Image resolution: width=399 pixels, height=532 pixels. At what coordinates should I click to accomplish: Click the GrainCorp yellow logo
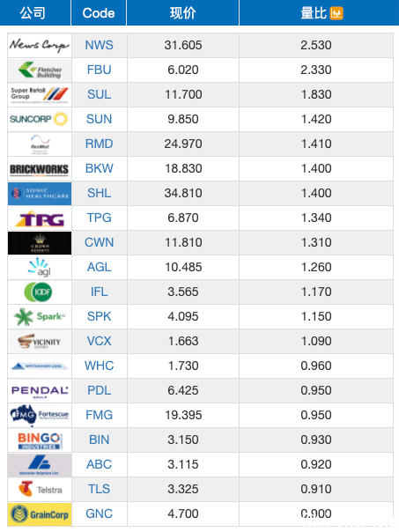pyautogui.click(x=40, y=514)
